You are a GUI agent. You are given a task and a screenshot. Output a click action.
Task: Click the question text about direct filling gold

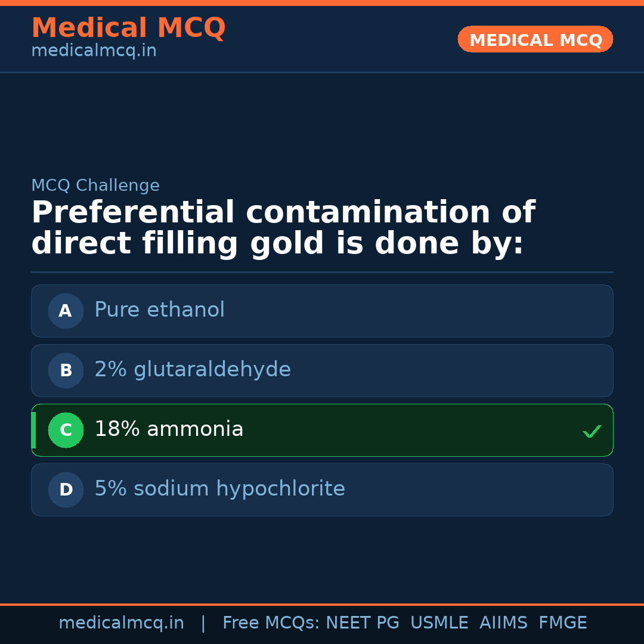(x=283, y=228)
